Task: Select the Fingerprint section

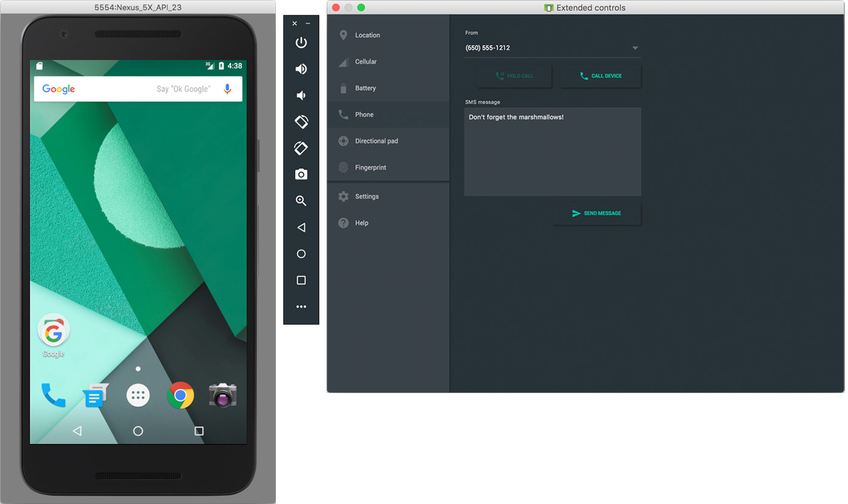Action: point(370,168)
